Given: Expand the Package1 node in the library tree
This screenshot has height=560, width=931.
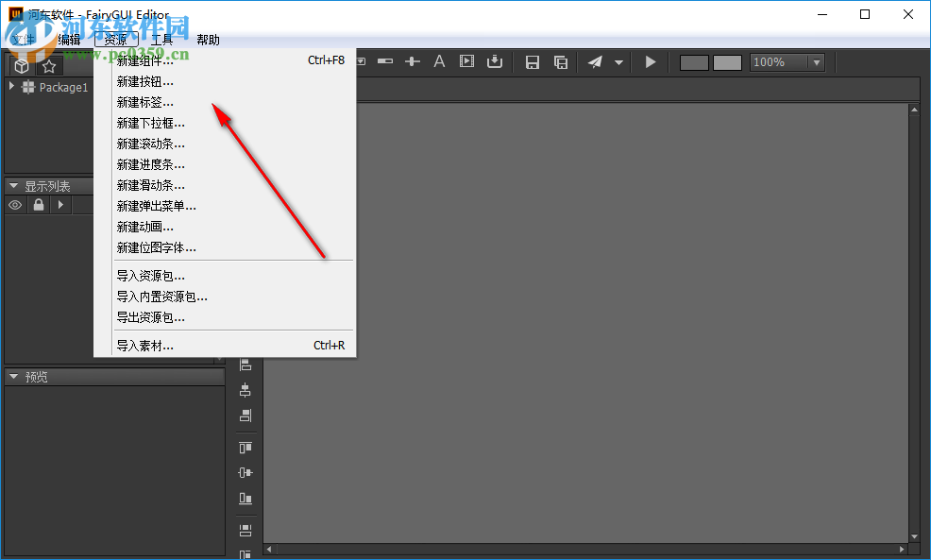Looking at the screenshot, I should pyautogui.click(x=13, y=87).
